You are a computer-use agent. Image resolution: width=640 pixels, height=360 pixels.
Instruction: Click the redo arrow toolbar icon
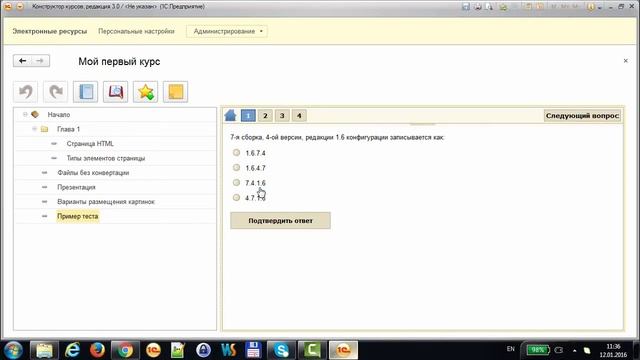(x=56, y=92)
